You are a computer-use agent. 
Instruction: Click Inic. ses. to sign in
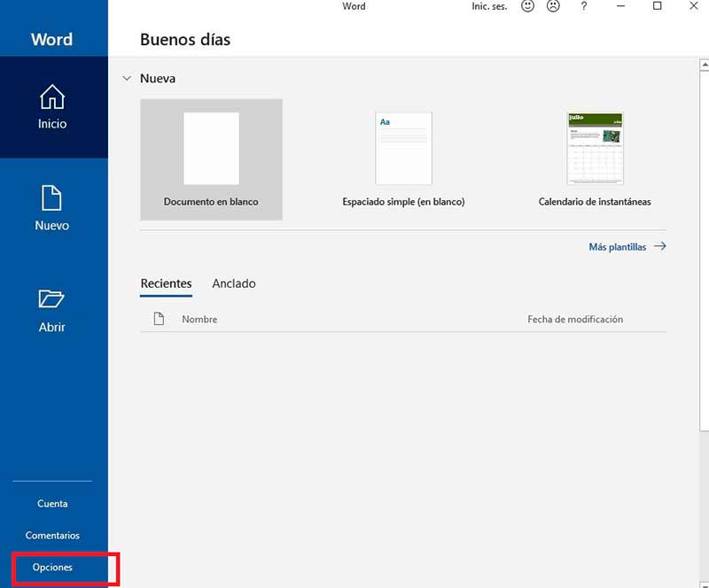489,6
